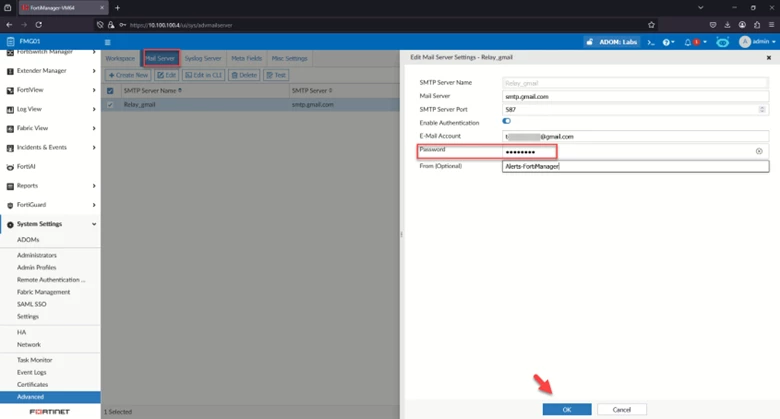
Task: Open Log View in sidebar
Action: [x=29, y=109]
